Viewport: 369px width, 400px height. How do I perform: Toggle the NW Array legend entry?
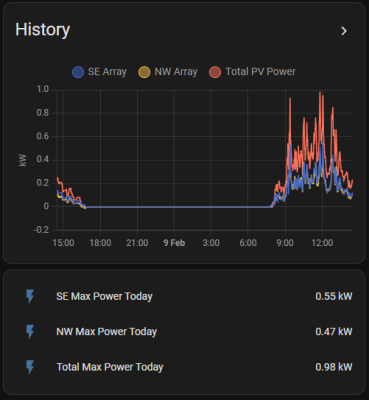[x=168, y=72]
